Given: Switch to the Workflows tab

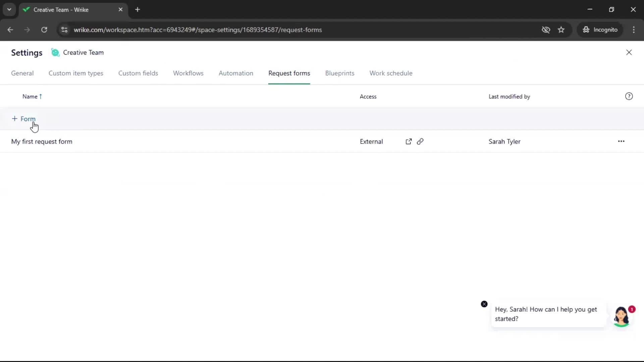Looking at the screenshot, I should 188,73.
